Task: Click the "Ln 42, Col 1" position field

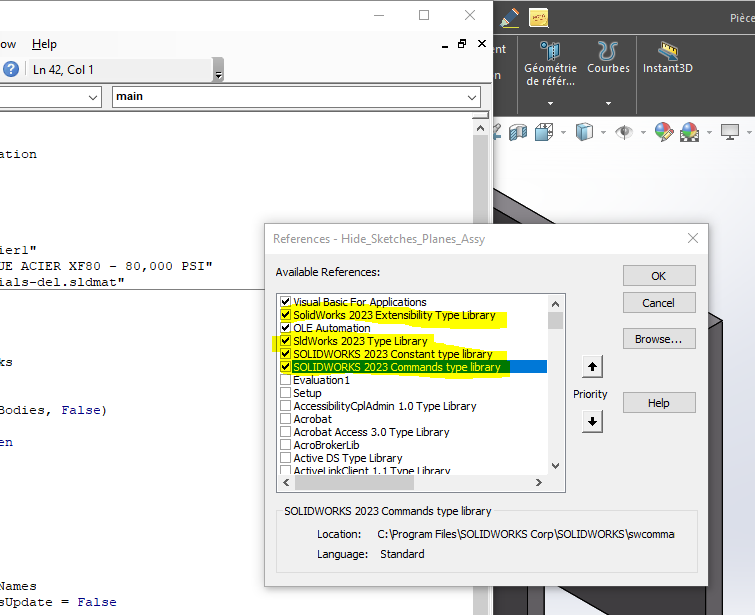Action: coord(120,70)
